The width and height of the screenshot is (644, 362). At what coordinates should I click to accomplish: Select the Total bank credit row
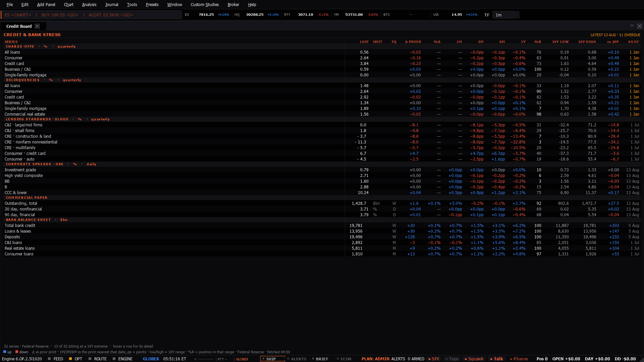pyautogui.click(x=322, y=226)
